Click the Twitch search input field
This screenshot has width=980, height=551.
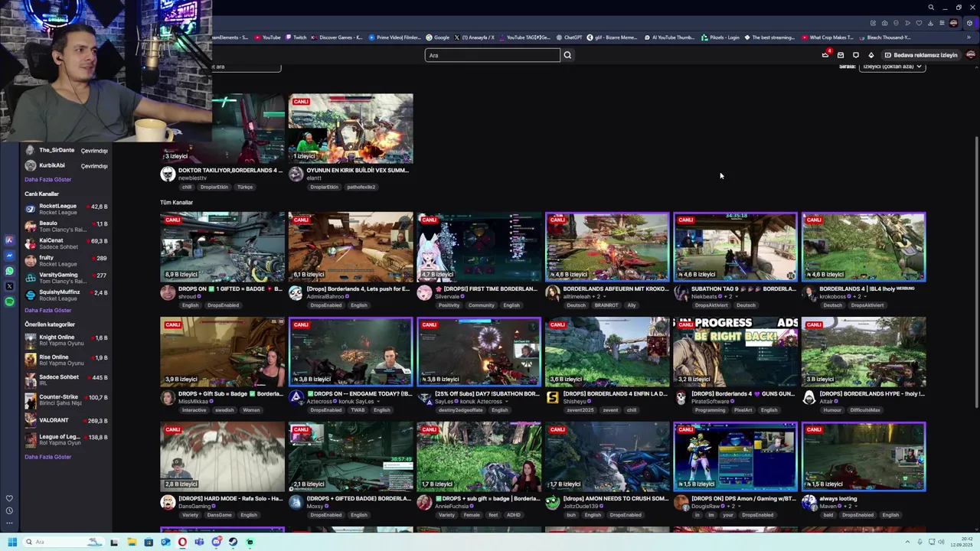(492, 55)
